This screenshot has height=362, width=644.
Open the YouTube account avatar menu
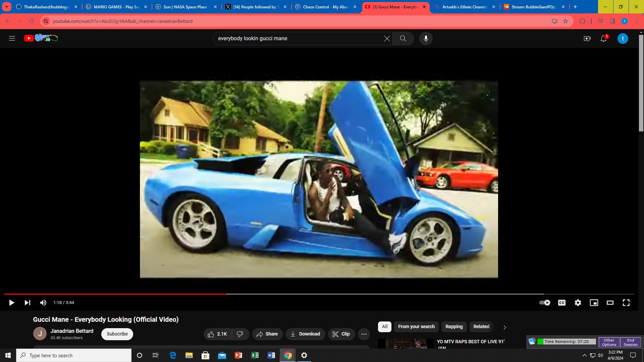pos(623,39)
